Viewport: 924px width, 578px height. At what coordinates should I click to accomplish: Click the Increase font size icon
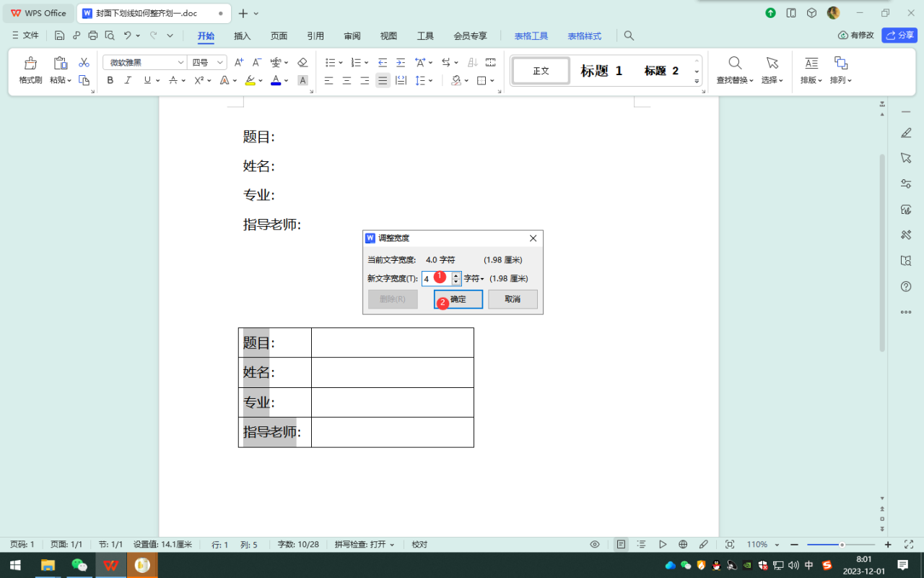pos(239,63)
